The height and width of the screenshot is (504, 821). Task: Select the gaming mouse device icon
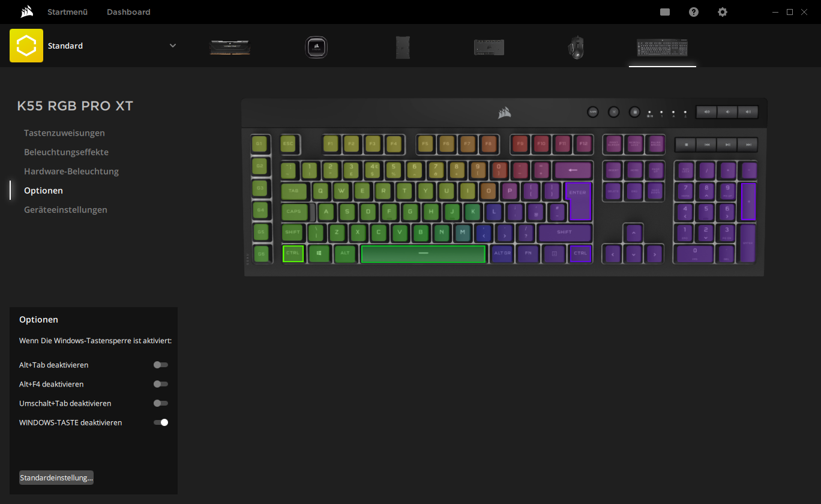(x=576, y=47)
